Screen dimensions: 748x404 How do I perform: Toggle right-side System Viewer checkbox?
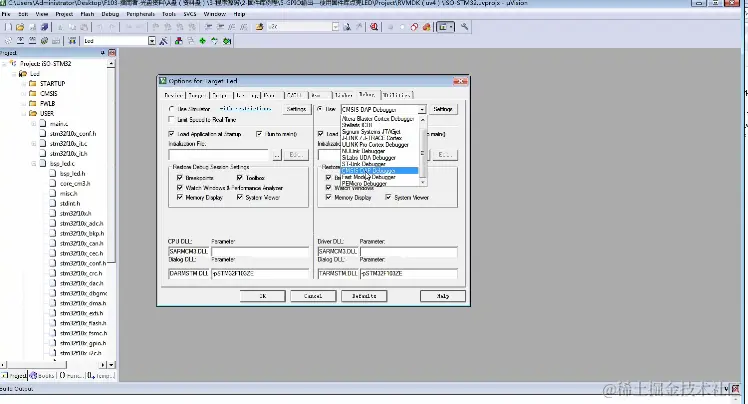coord(388,197)
